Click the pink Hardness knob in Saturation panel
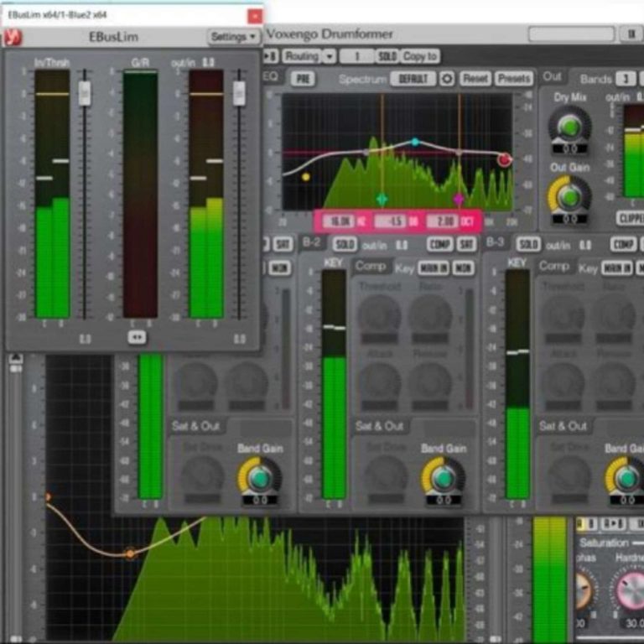This screenshot has height=644, width=644. [631, 589]
